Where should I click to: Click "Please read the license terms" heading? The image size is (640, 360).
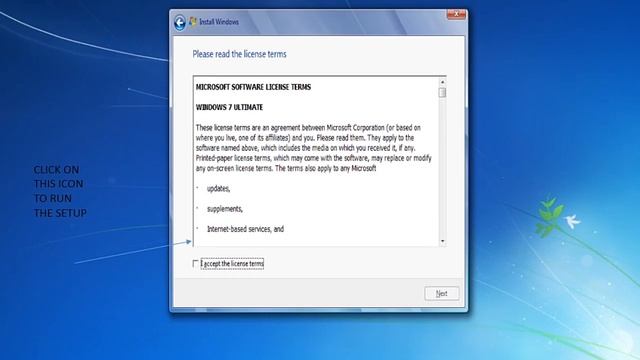(x=239, y=54)
